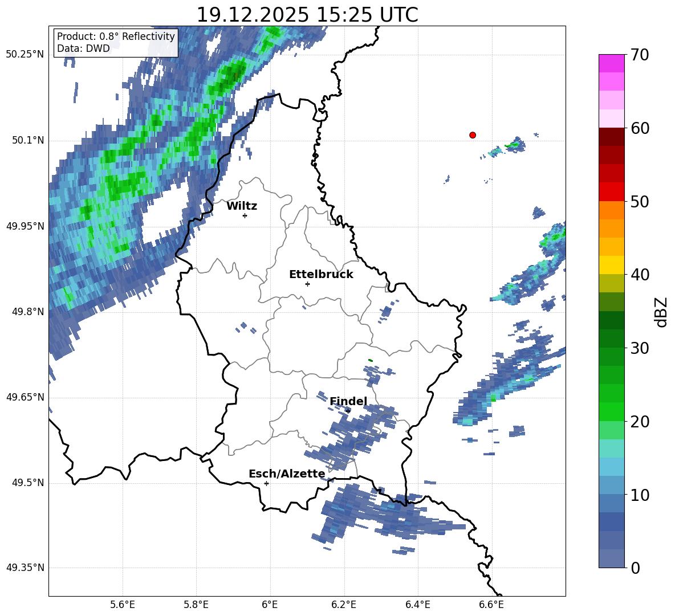Click the red dot radar marker

(473, 135)
